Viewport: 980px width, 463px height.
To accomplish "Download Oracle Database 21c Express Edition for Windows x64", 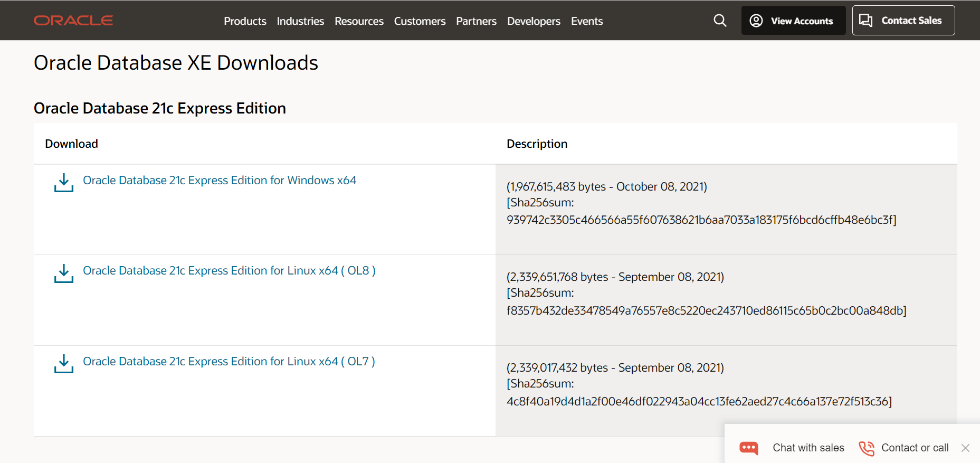I will pos(220,181).
